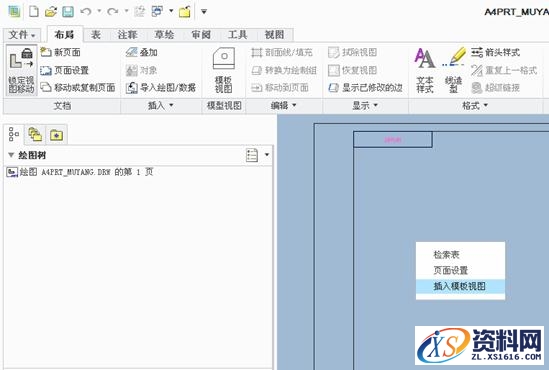Click 移动到页面 move to sheet icon
The height and width of the screenshot is (370, 549).
coord(257,88)
